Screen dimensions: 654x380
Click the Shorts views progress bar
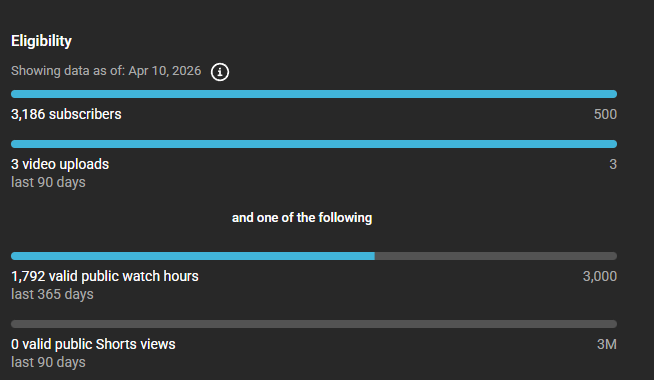click(314, 324)
